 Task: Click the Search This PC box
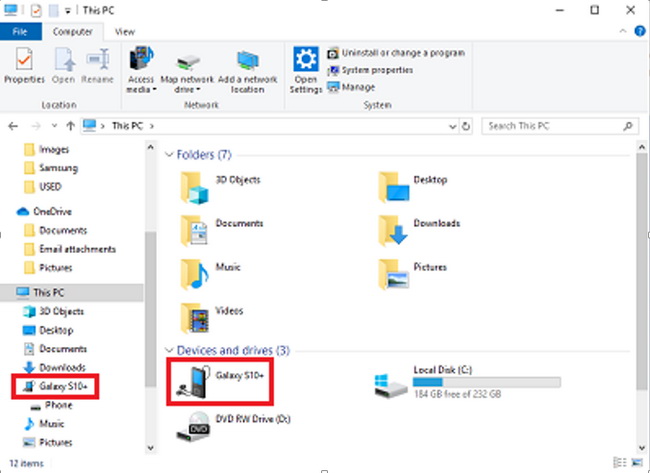tap(560, 126)
